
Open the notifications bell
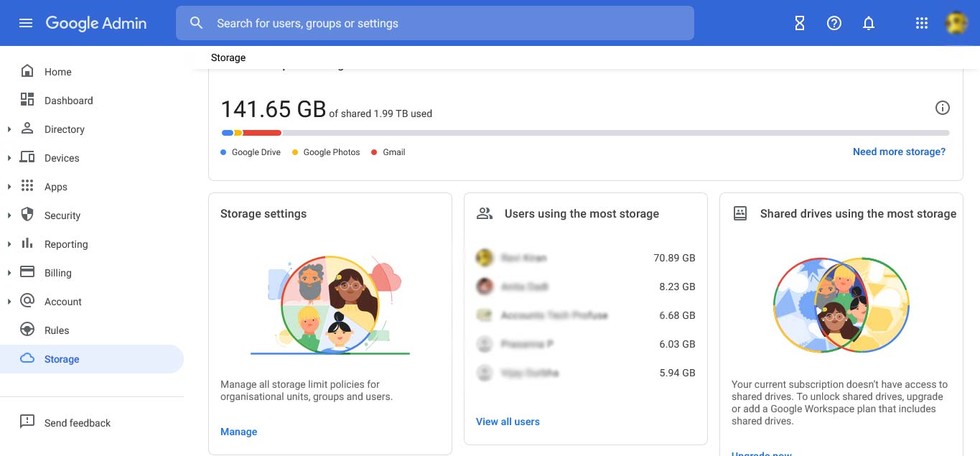pos(868,22)
